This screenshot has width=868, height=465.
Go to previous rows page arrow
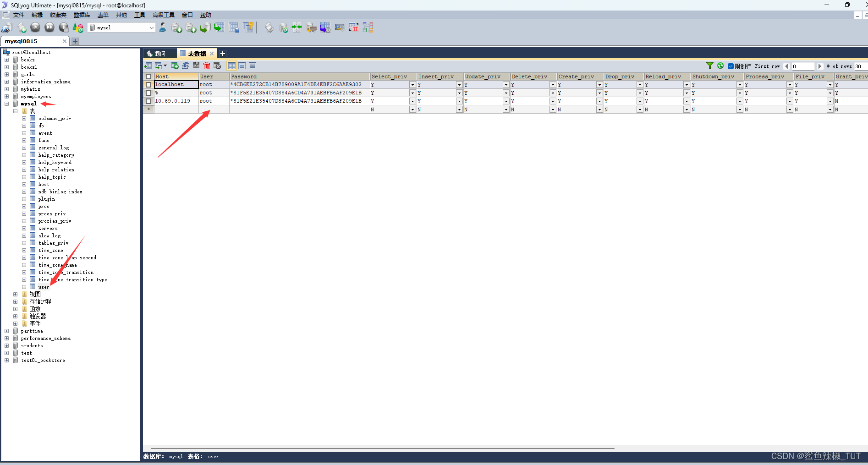pos(786,66)
